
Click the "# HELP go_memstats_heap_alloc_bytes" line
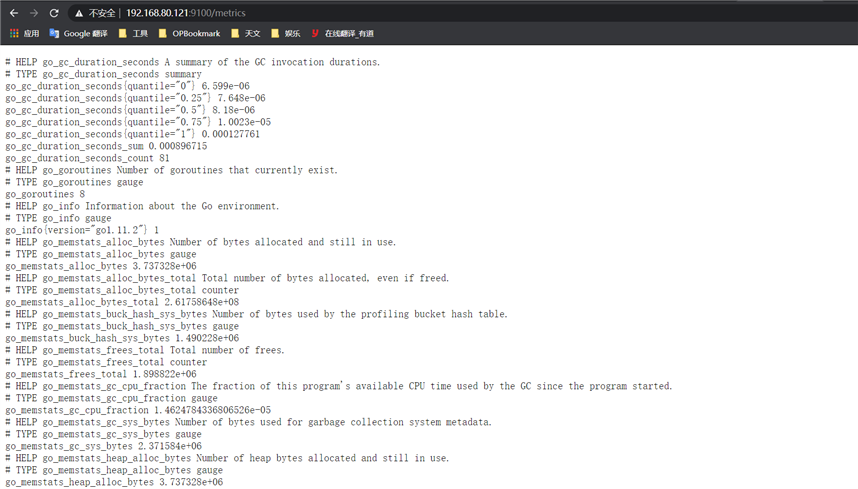coord(227,459)
